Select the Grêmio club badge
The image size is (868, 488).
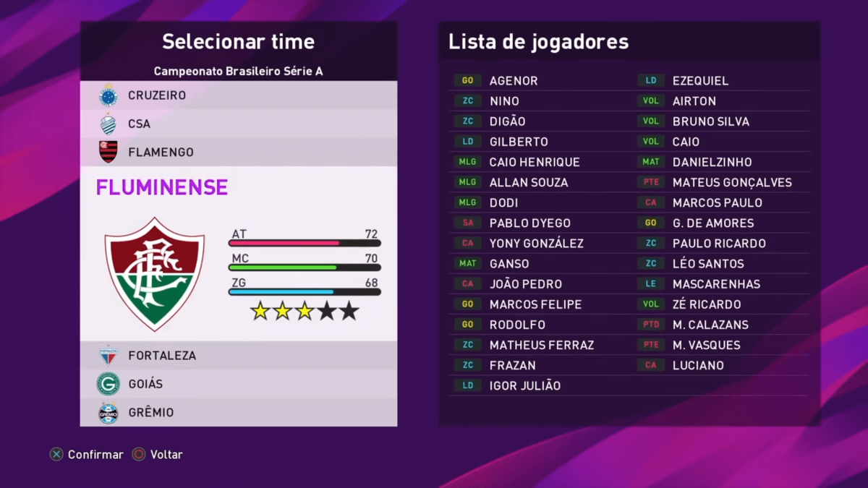click(109, 413)
